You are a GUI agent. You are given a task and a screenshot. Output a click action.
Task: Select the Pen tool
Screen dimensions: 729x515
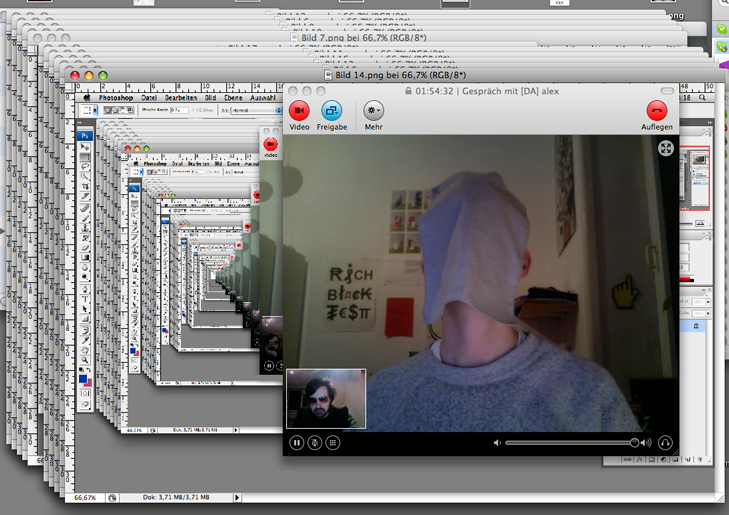(x=85, y=289)
